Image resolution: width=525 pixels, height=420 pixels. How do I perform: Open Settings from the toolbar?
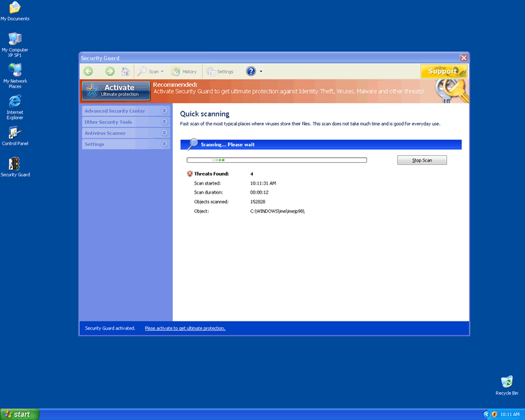pos(220,71)
